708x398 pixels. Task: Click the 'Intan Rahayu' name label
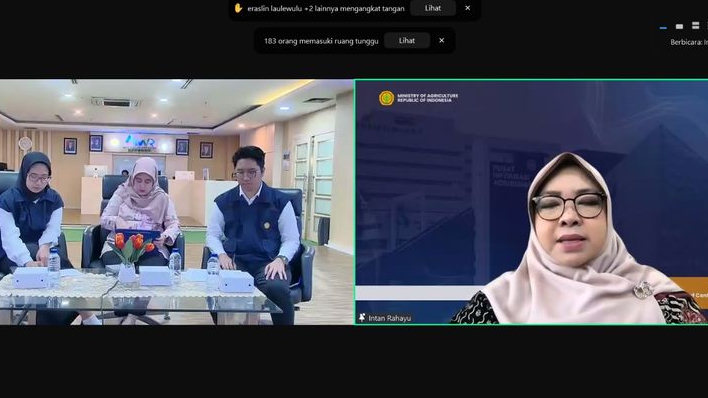point(390,318)
